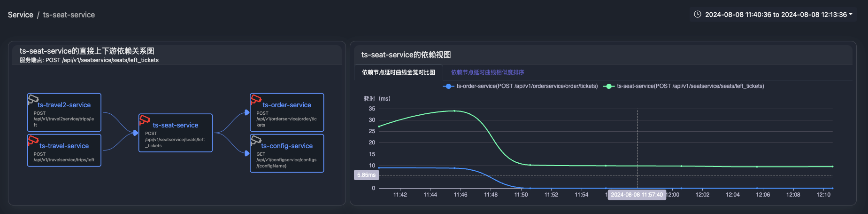868x214 pixels.
Task: Click the ts-travel2-service camera icon
Action: [x=33, y=99]
